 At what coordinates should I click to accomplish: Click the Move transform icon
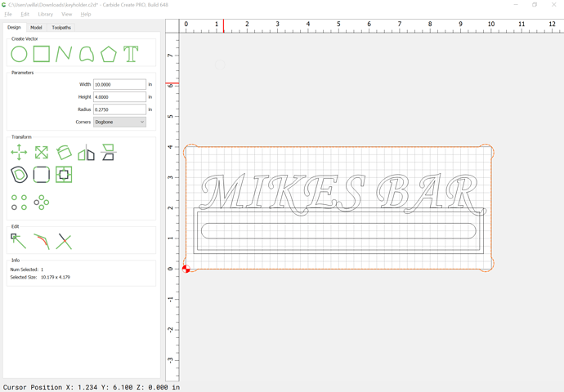coord(19,153)
